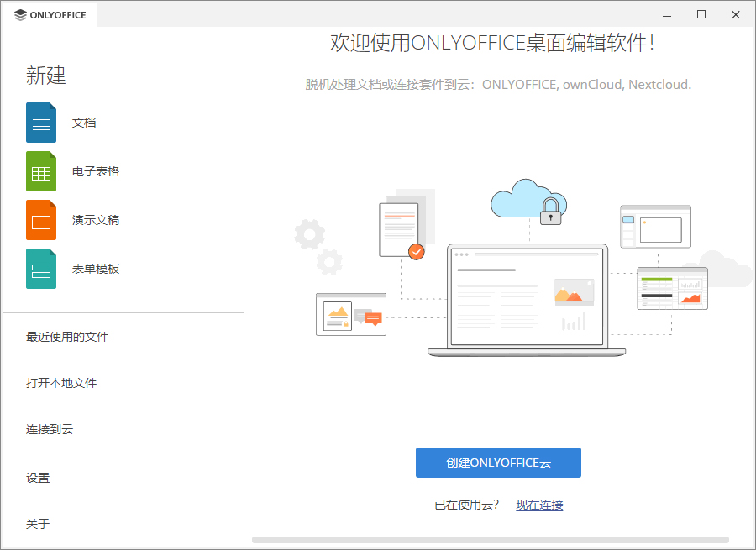This screenshot has height=550, width=756.
Task: Select the blue Document (文档) icon
Action: point(40,122)
